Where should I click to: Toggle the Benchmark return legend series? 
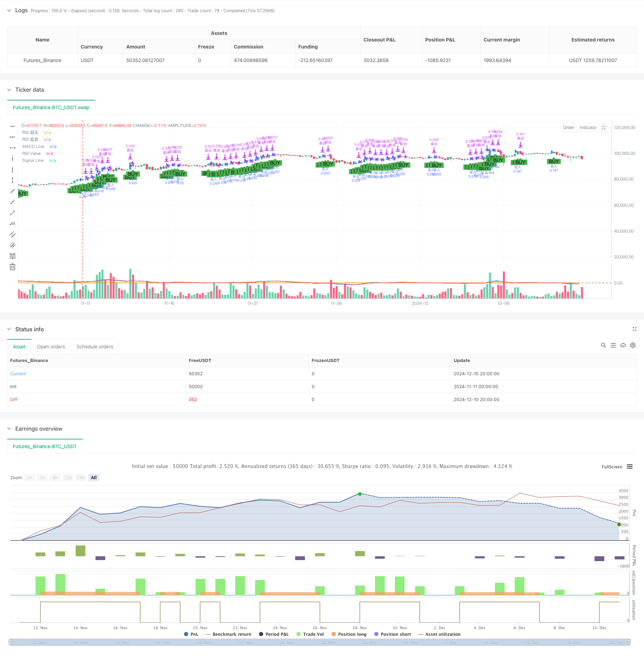(228, 634)
